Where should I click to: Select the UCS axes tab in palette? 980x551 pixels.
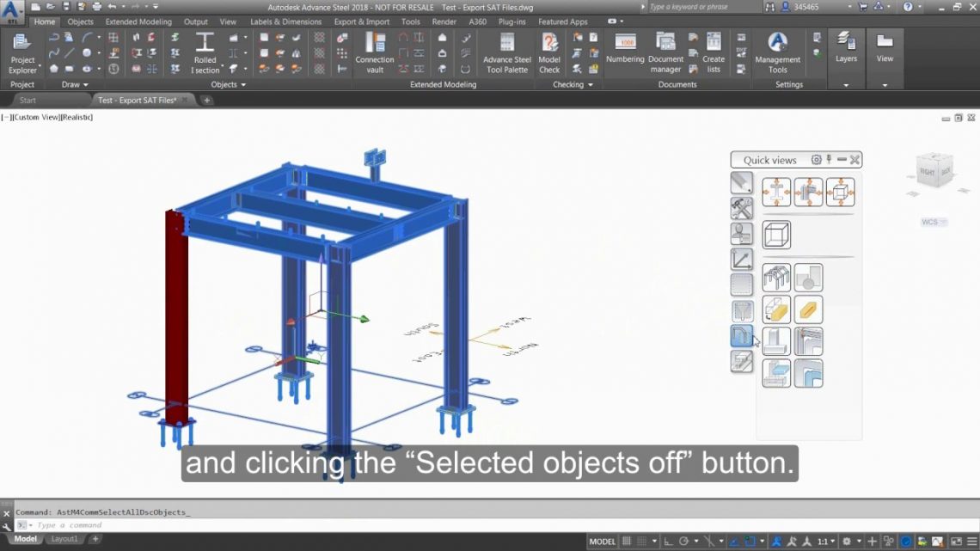pyautogui.click(x=742, y=260)
